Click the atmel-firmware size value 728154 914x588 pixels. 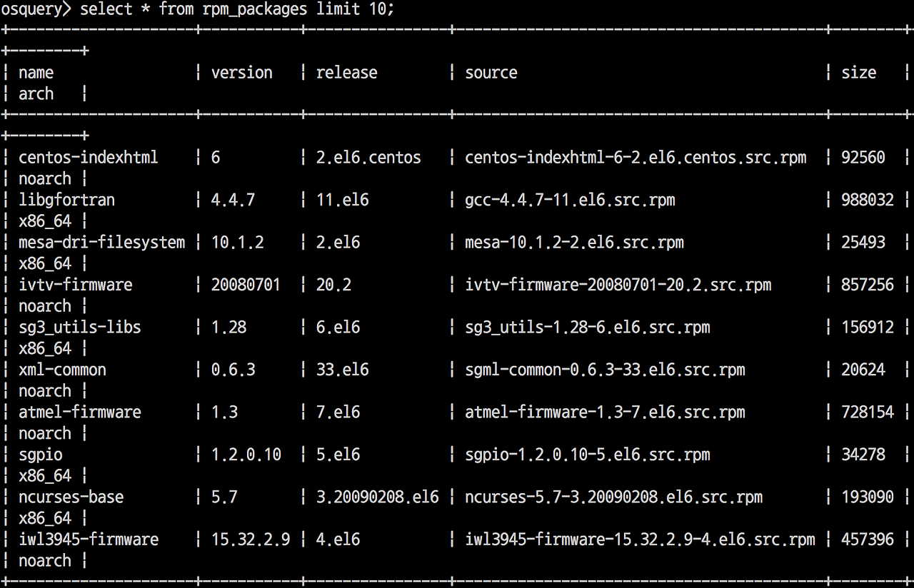868,412
